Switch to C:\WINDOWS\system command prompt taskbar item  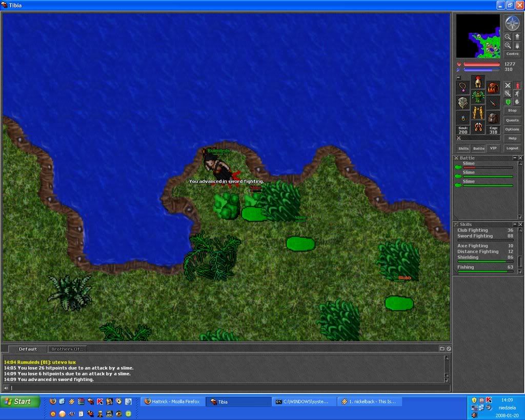(304, 402)
